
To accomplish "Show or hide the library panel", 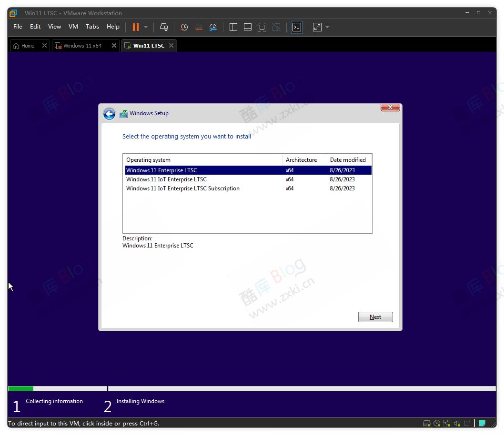I will [233, 27].
